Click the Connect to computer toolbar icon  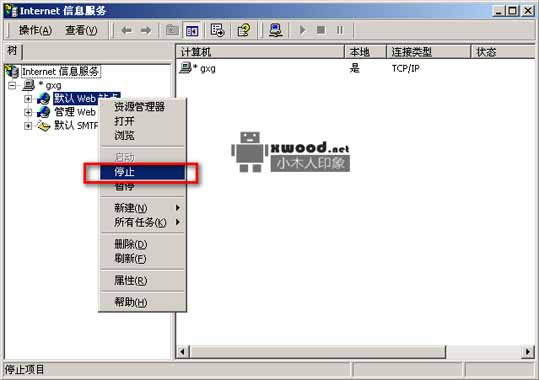[276, 30]
